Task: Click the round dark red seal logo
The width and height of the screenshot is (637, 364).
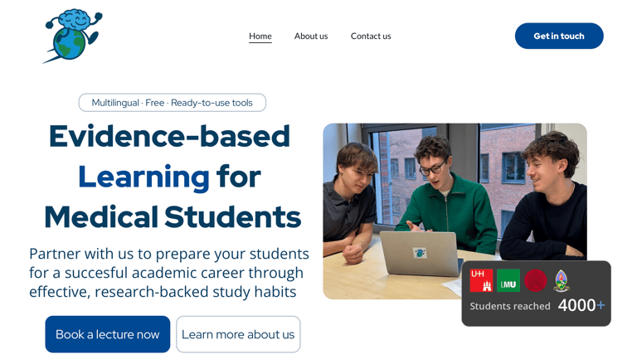Action: (536, 280)
